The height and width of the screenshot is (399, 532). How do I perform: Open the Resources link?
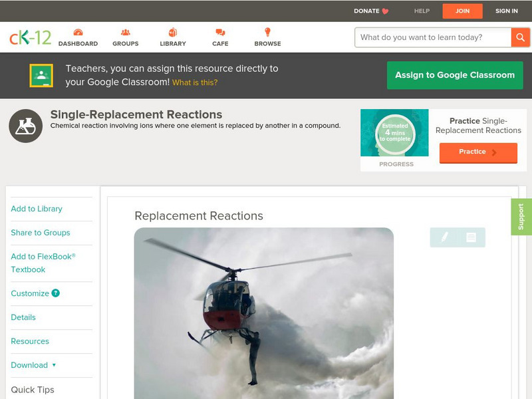(x=30, y=341)
